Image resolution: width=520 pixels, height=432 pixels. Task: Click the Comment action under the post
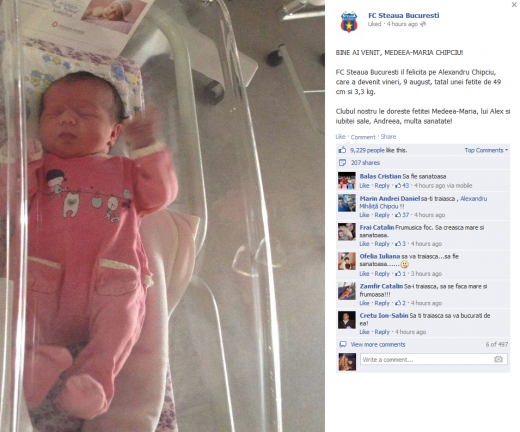click(x=363, y=137)
